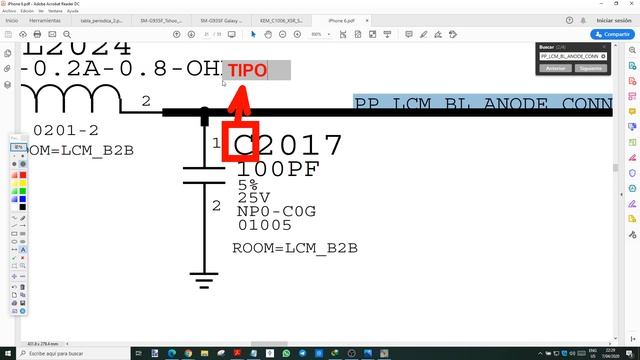Switch to the Inicio tab
This screenshot has height=360, width=640.
pyautogui.click(x=12, y=20)
